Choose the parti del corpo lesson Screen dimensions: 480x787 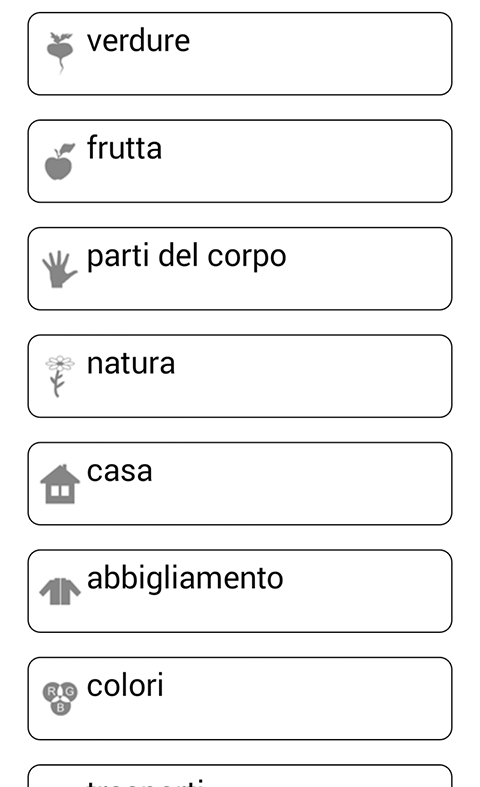pyautogui.click(x=240, y=269)
